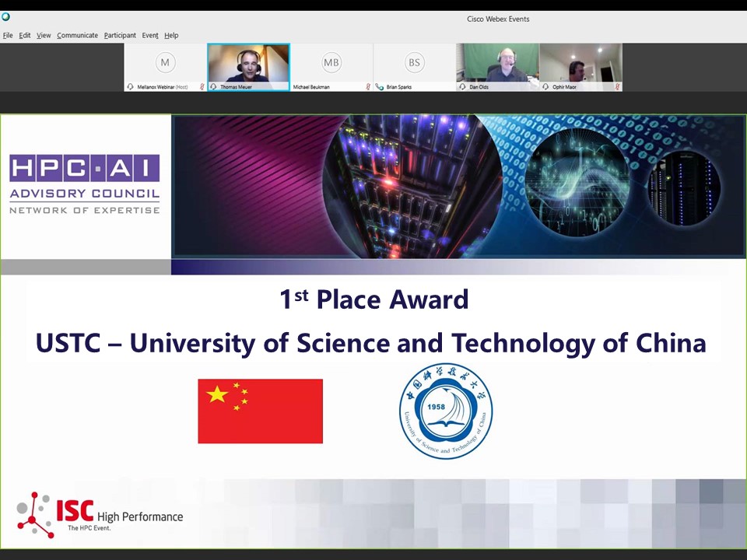This screenshot has width=747, height=560.
Task: Open the Edit menu
Action: (25, 35)
